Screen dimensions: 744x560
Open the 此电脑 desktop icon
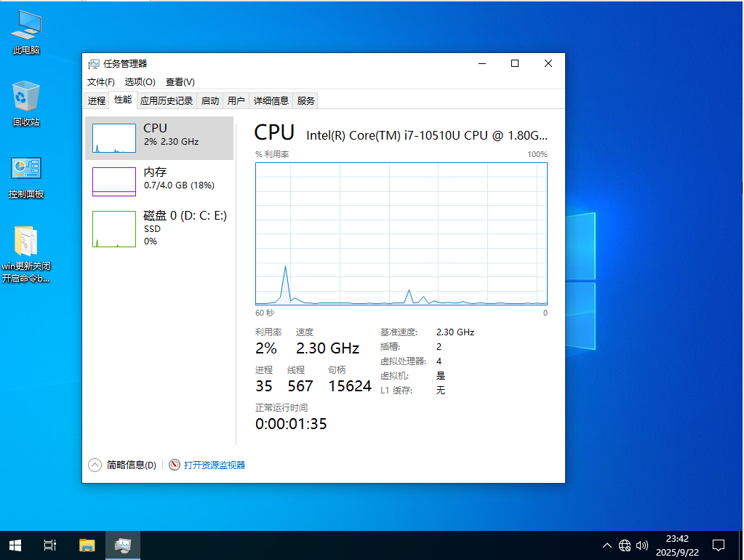(x=26, y=32)
